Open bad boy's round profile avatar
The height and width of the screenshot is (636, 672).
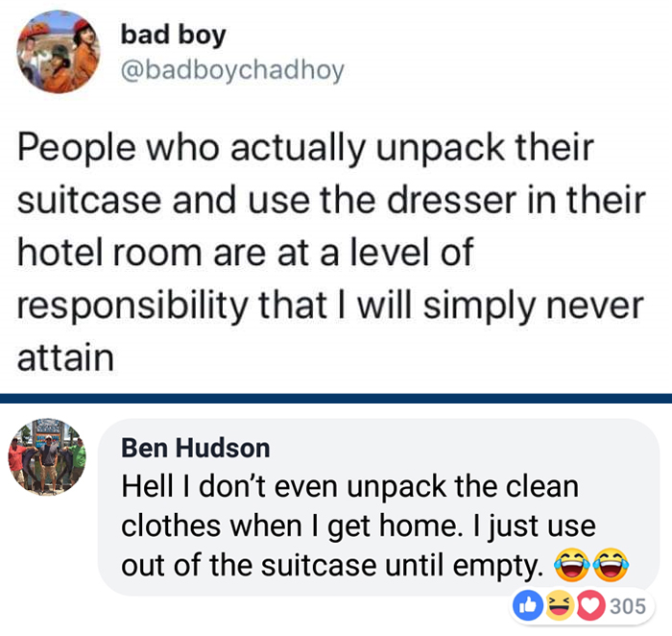point(59,52)
